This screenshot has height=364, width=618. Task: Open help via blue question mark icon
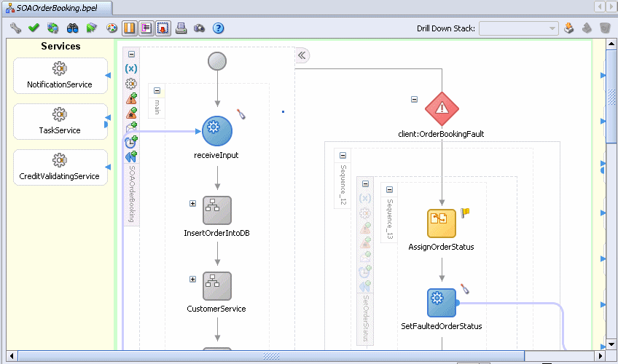click(218, 28)
